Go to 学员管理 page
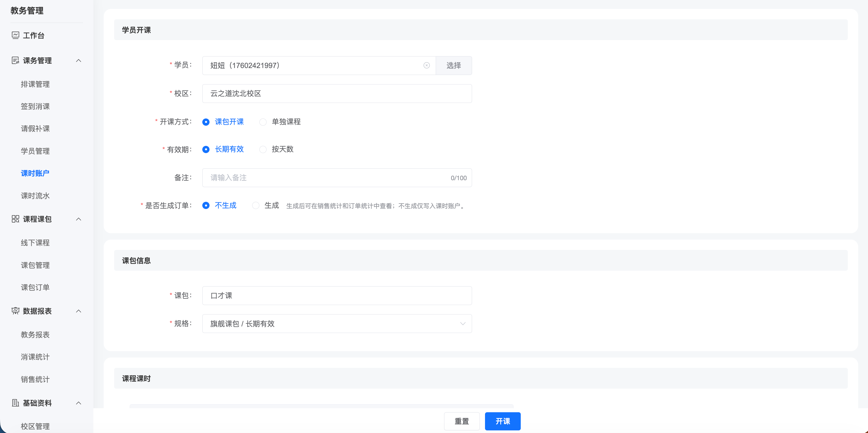868x433 pixels. pos(35,151)
